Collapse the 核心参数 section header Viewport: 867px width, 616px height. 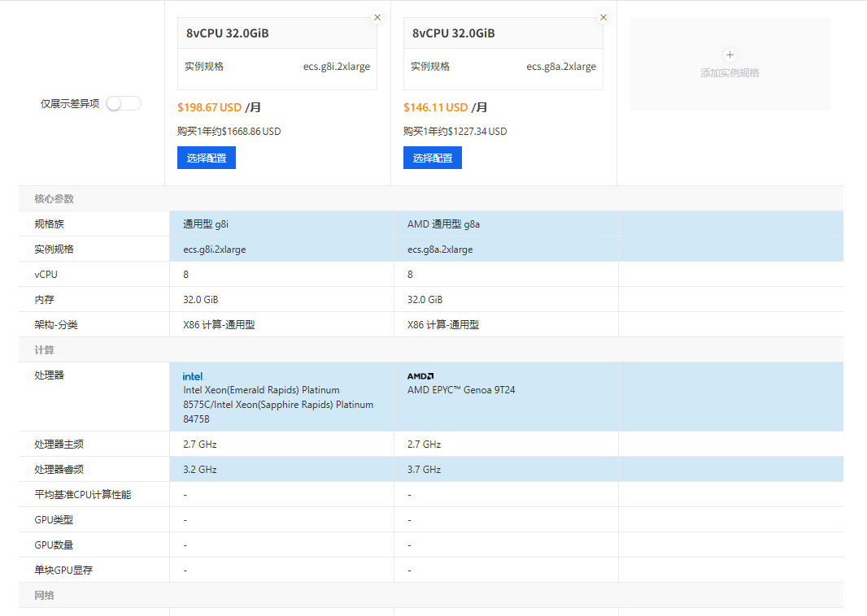(x=54, y=199)
